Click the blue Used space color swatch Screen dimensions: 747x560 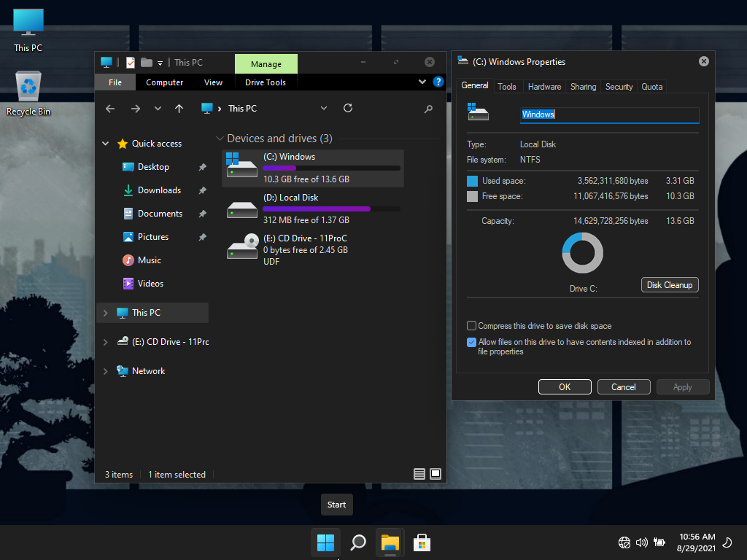pyautogui.click(x=472, y=181)
